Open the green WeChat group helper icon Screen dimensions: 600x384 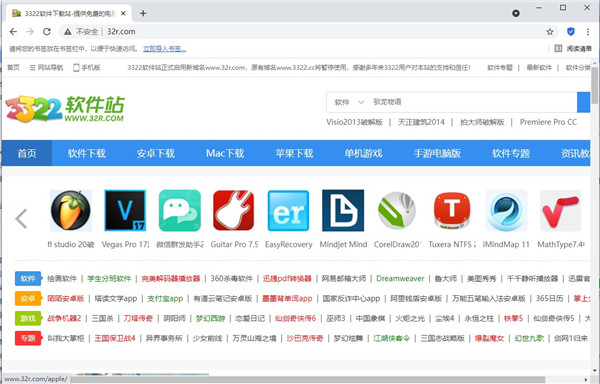[180, 210]
